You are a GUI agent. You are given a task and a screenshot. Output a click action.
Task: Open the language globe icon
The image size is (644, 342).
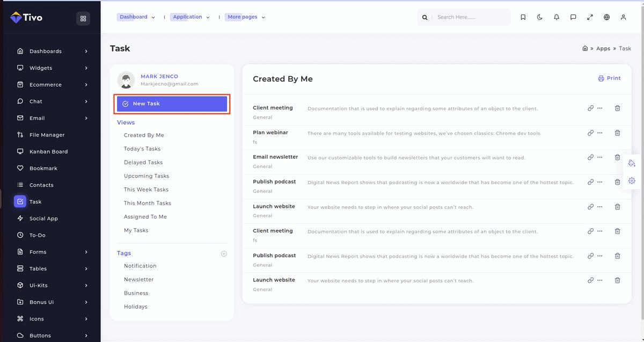click(606, 17)
